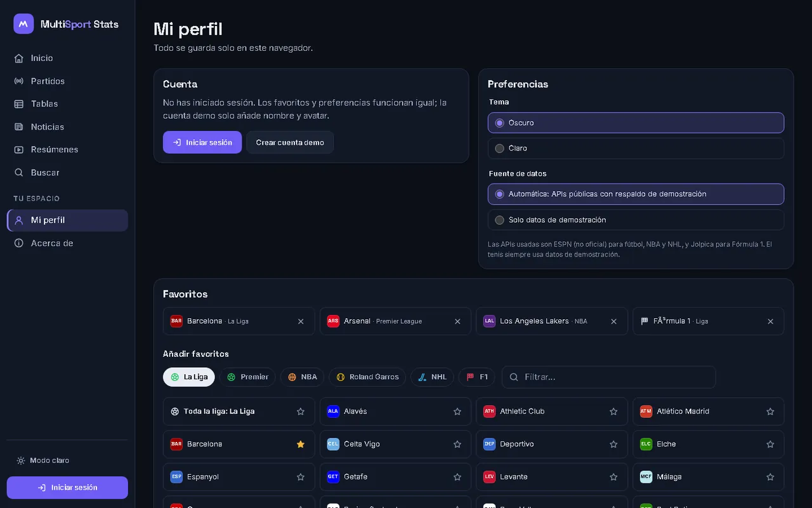Choose Automática data source option
The height and width of the screenshot is (508, 812).
click(636, 194)
